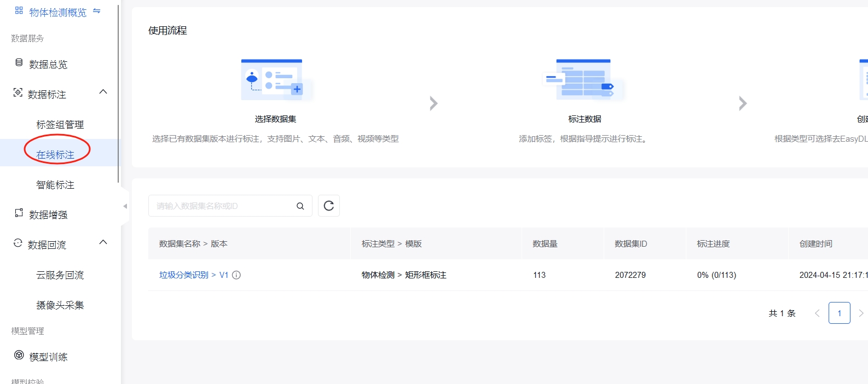Click the refresh dataset list button
868x384 pixels.
pyautogui.click(x=329, y=206)
